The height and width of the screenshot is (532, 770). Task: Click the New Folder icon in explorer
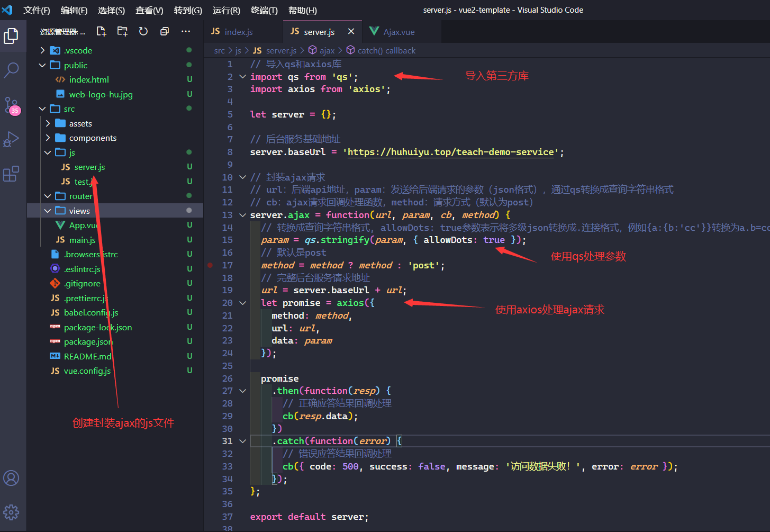[122, 32]
